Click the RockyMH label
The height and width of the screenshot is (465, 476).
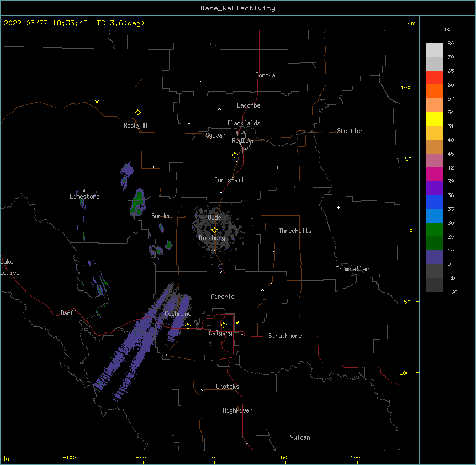[x=135, y=125]
